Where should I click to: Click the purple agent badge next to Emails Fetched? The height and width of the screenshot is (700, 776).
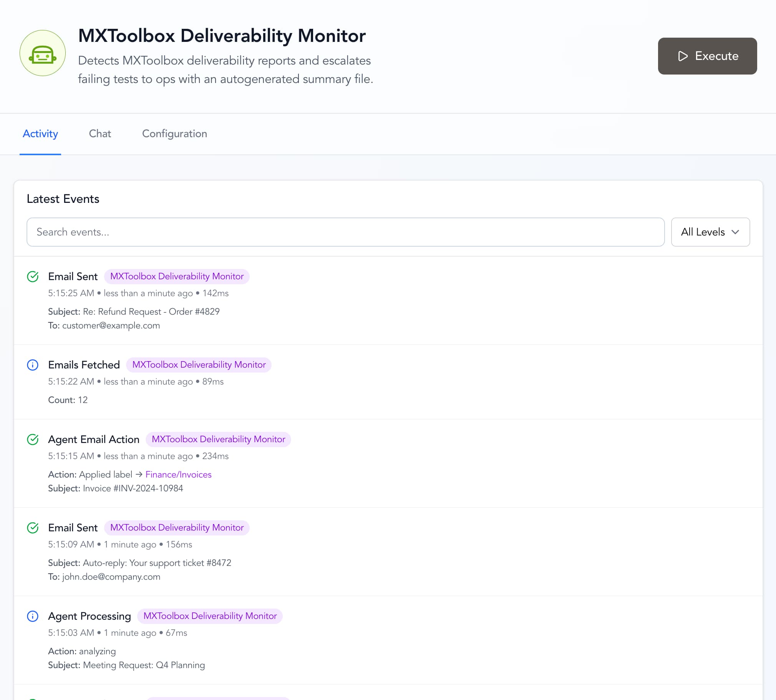click(199, 365)
